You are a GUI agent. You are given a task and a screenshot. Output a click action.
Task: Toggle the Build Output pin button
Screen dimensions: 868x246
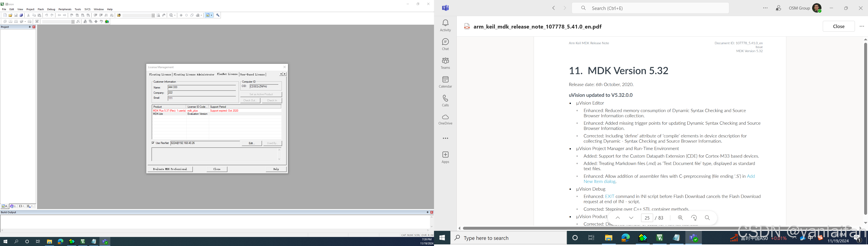click(427, 212)
